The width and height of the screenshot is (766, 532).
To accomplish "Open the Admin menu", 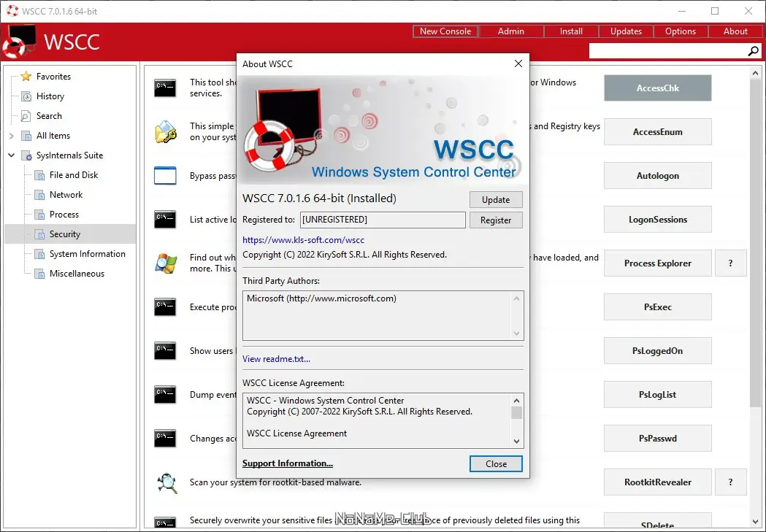I will (511, 31).
